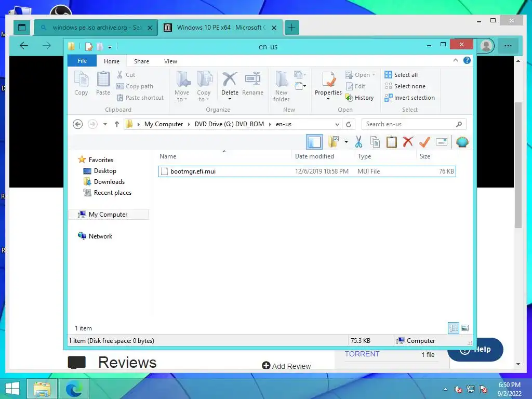Click the folder options toolbar icon
532x399 pixels.
[x=334, y=142]
